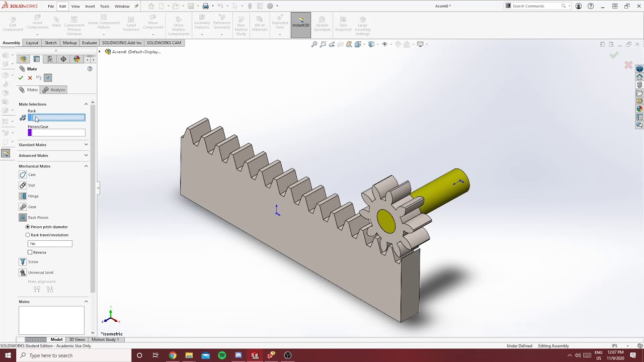Select the Slot mechanical mate icon
The width and height of the screenshot is (644, 362).
(23, 185)
